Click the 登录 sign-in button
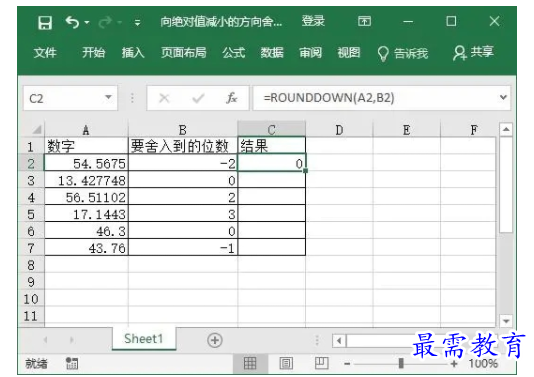 tap(313, 21)
